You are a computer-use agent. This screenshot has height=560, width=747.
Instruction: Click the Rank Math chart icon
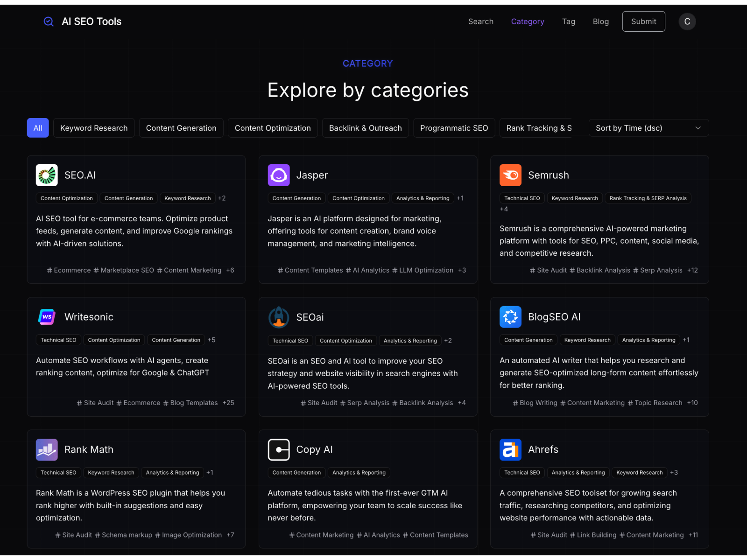[x=47, y=449]
